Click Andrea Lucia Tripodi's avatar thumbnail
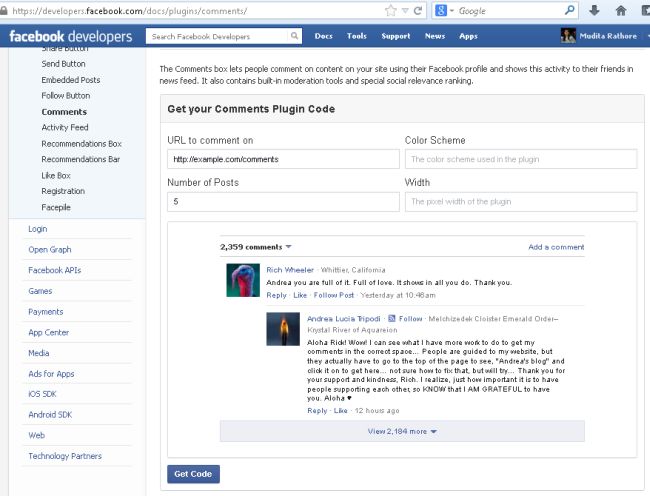Screen dimensions: 650x496 tap(283, 329)
